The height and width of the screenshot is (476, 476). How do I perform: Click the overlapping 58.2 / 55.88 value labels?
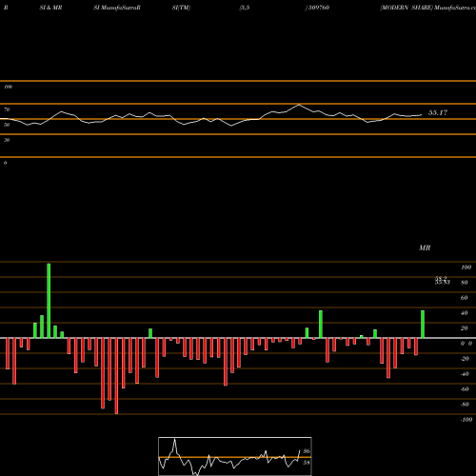[x=443, y=281]
